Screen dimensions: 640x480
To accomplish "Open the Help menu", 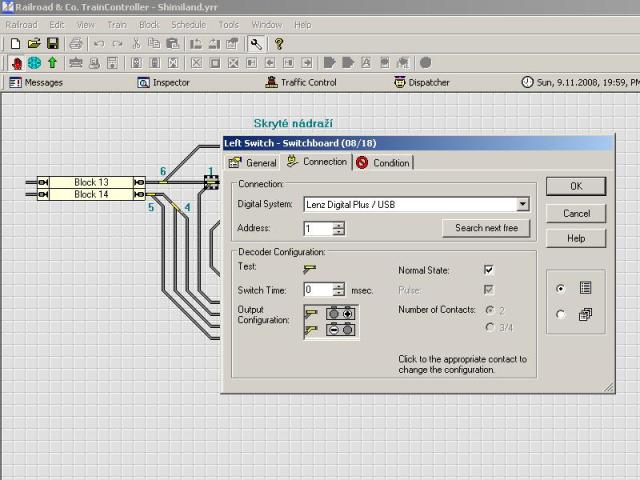I will (303, 25).
